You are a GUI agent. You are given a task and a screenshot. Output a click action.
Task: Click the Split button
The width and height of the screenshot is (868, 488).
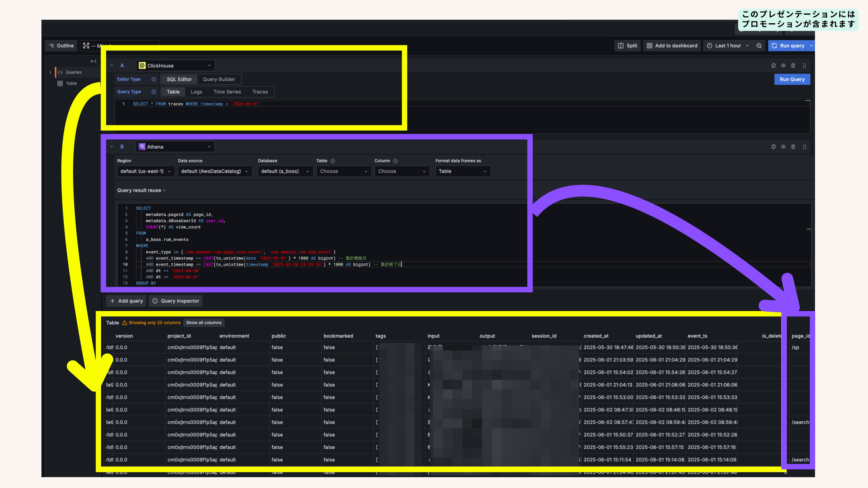627,46
